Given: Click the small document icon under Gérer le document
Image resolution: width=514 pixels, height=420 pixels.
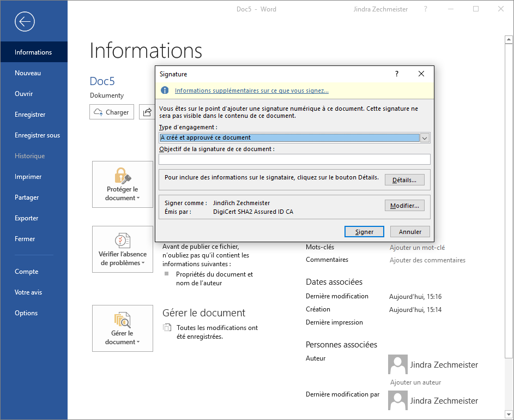Looking at the screenshot, I should pyautogui.click(x=167, y=327).
